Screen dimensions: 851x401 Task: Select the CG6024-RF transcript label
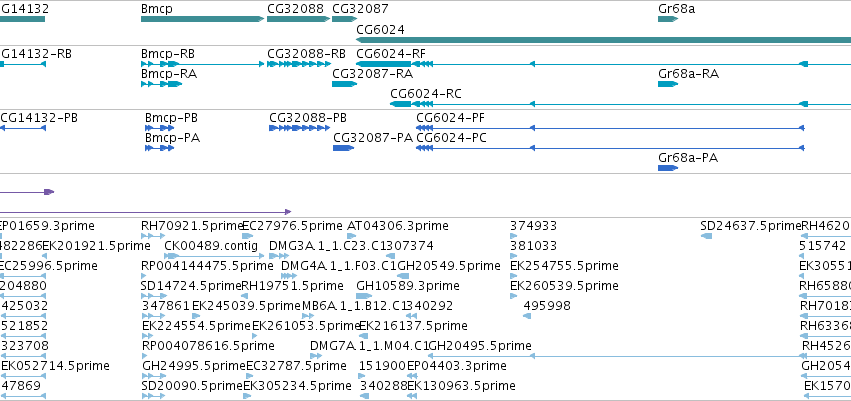tap(391, 54)
